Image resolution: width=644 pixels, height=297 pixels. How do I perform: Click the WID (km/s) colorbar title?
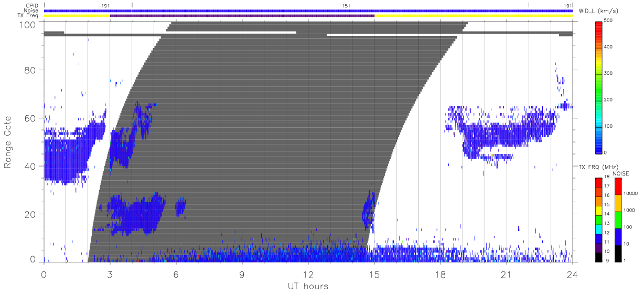[598, 11]
